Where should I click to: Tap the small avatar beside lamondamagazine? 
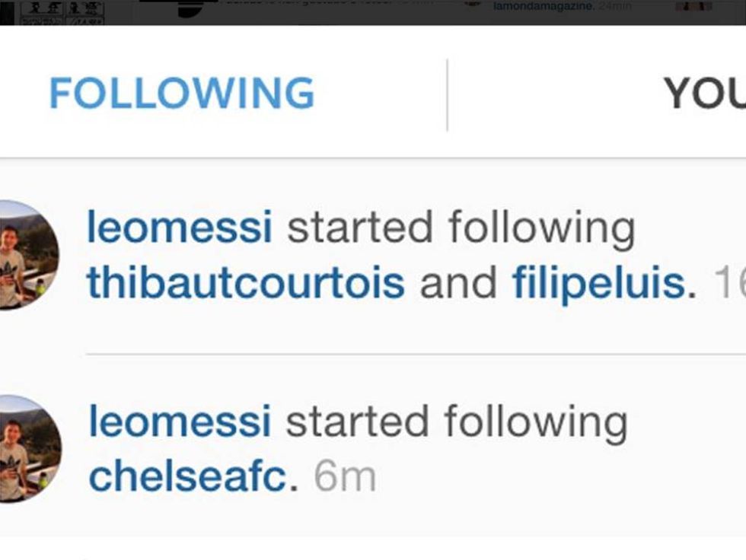click(x=473, y=4)
